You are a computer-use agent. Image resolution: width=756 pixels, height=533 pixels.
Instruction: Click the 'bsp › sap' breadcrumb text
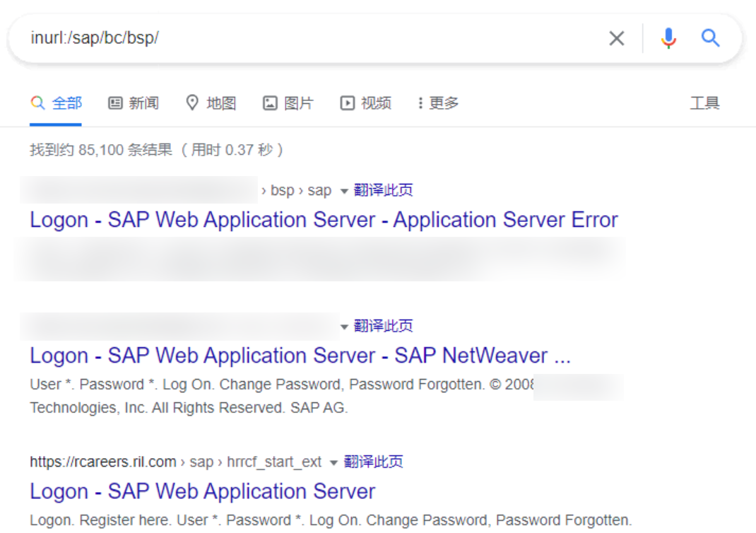point(301,190)
